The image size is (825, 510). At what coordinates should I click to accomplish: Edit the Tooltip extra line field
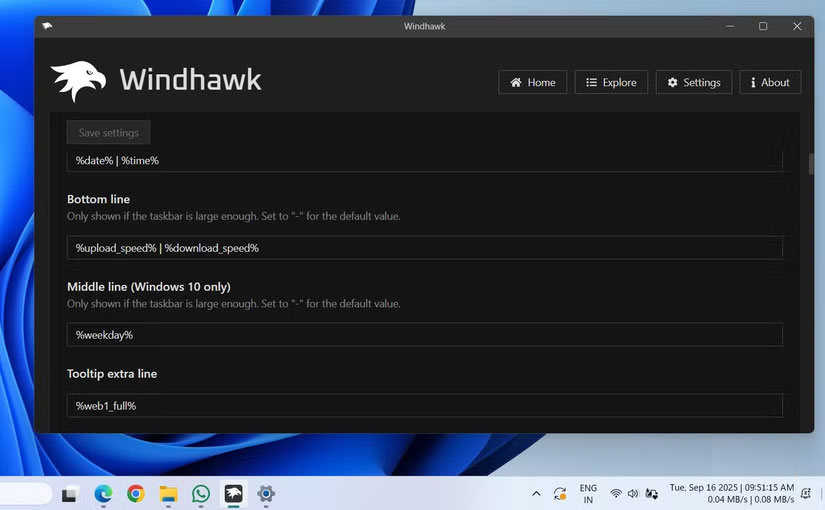pyautogui.click(x=424, y=405)
